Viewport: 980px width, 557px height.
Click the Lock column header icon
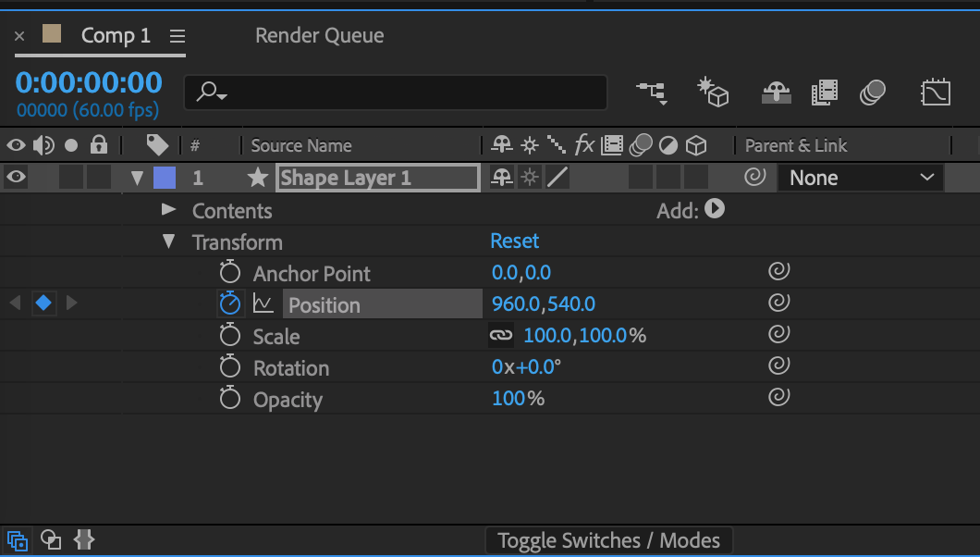pyautogui.click(x=99, y=144)
